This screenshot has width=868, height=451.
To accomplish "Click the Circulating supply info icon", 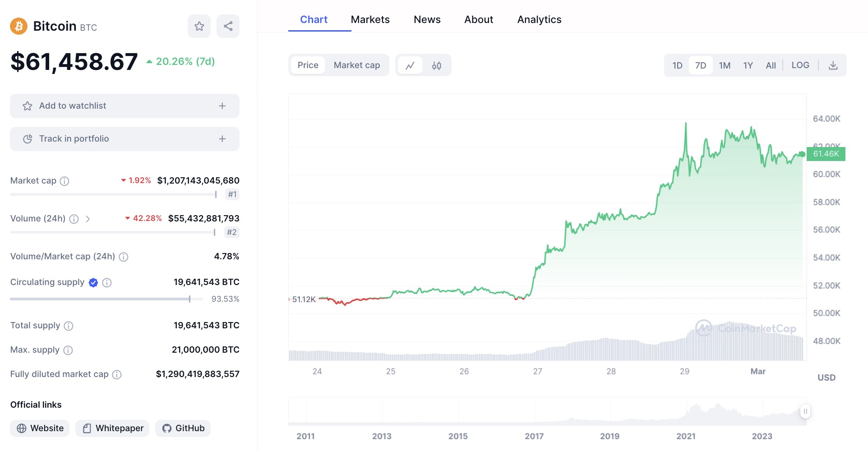I will tap(107, 282).
